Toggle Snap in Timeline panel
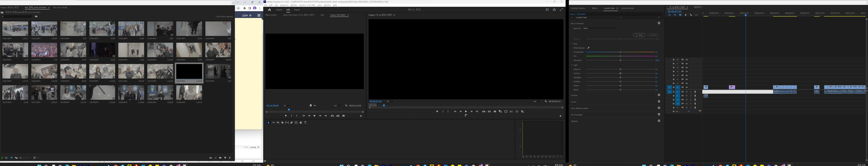 tap(675, 15)
